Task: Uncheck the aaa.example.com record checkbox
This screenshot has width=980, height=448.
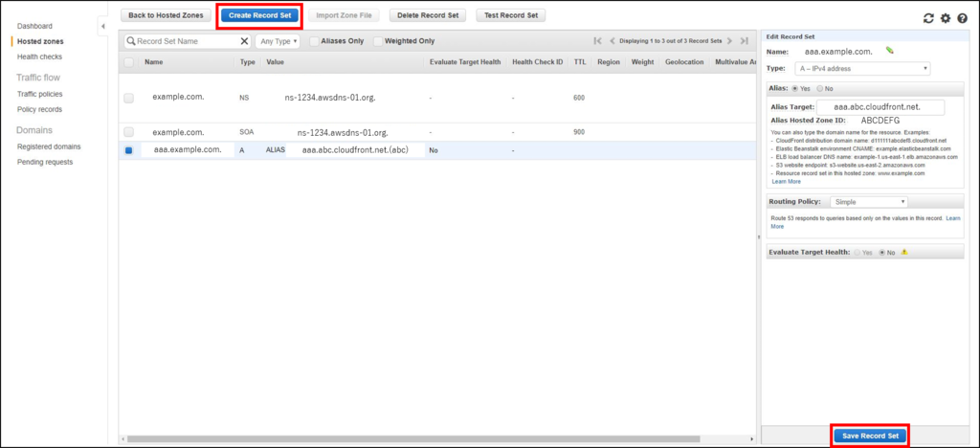Action: click(129, 150)
